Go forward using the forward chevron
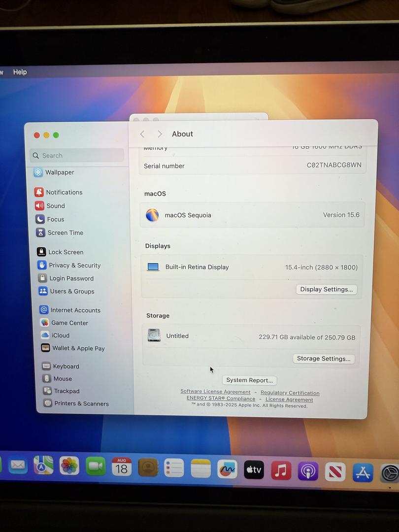399x532 pixels. pyautogui.click(x=160, y=134)
